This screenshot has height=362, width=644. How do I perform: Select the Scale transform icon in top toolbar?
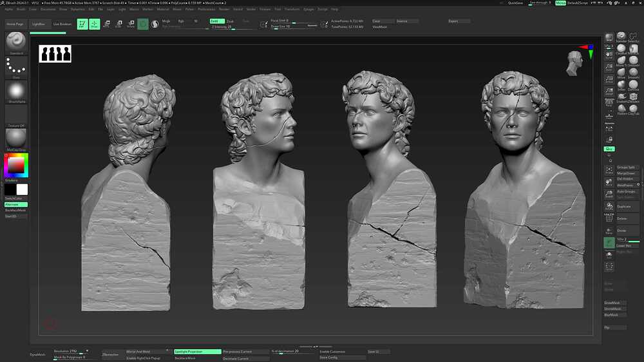click(118, 24)
